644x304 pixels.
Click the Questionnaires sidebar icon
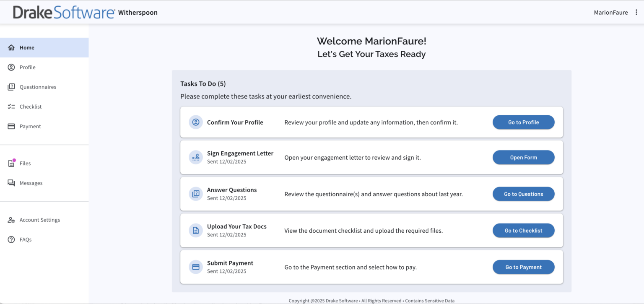12,87
